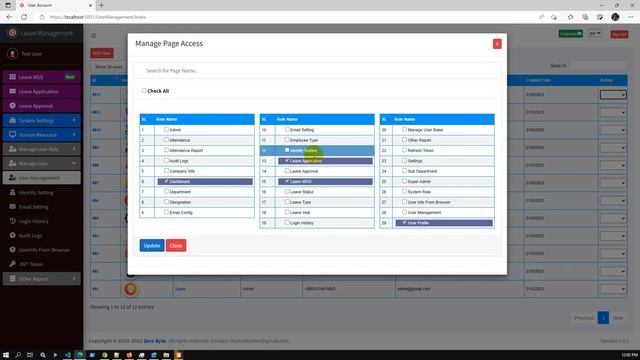Select User Management in the sidebar

coord(42,178)
